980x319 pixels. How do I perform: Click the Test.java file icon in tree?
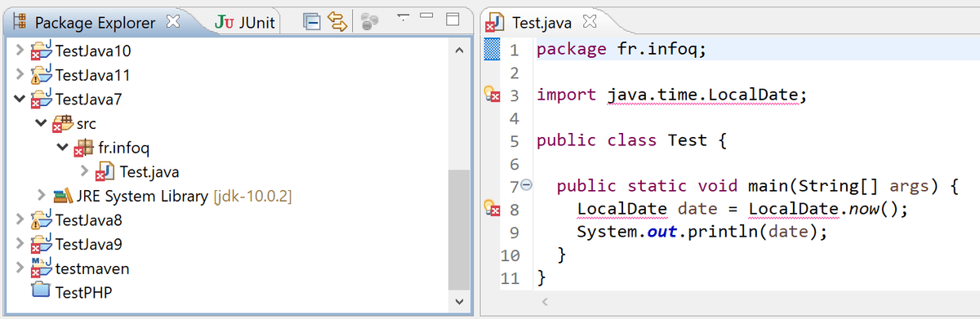[x=106, y=172]
